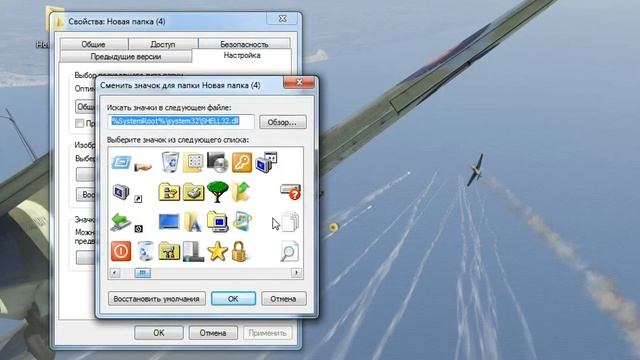
Task: Toggle the checkbox in Свойства window
Action: click(x=80, y=123)
